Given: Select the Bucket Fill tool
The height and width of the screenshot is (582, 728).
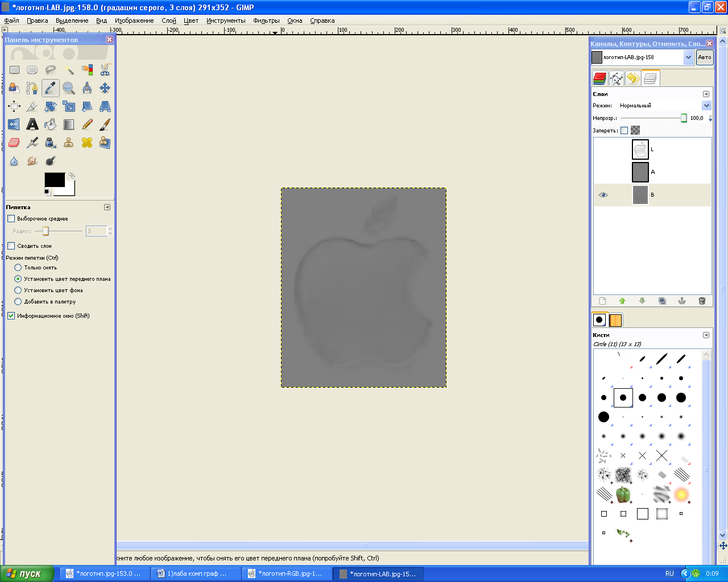Looking at the screenshot, I should pyautogui.click(x=51, y=124).
